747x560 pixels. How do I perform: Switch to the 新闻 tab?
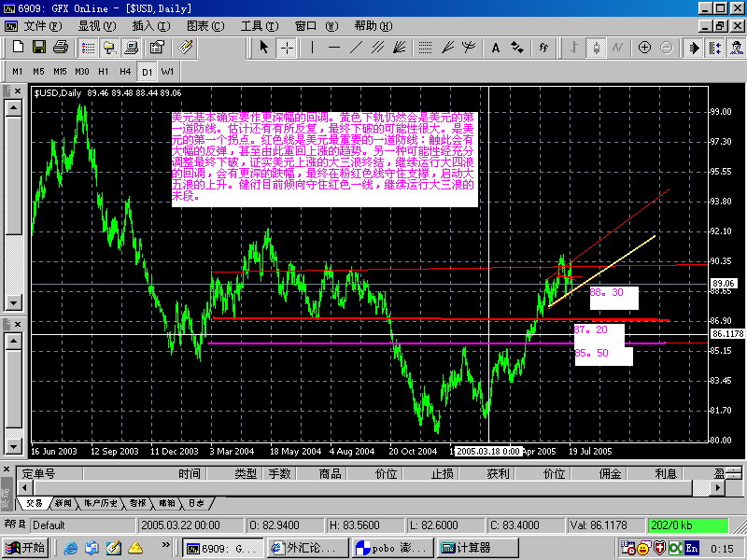point(63,503)
